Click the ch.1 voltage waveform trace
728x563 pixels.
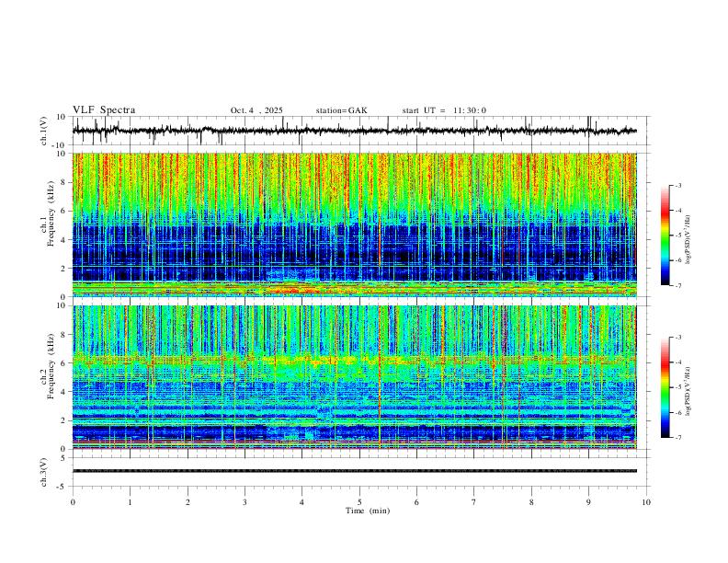(355, 131)
